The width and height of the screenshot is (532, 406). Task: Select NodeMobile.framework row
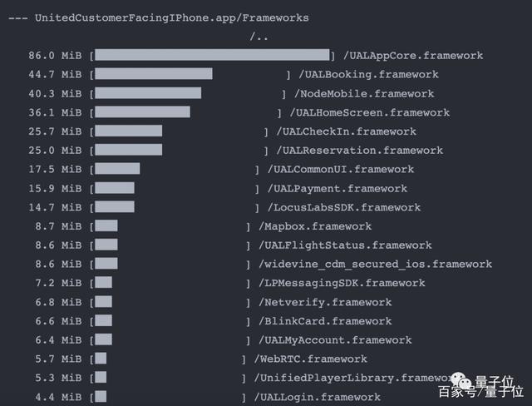point(364,94)
